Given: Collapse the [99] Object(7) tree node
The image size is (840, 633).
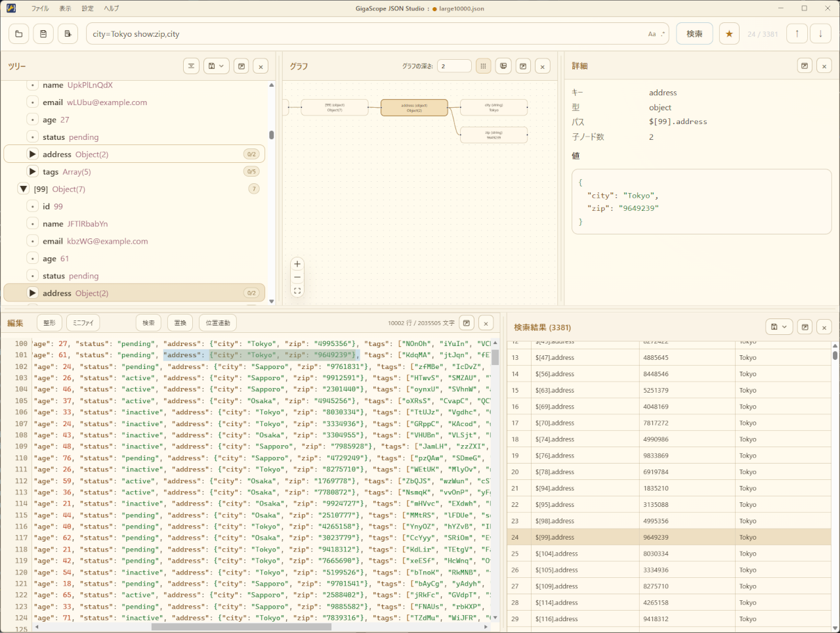Looking at the screenshot, I should 24,189.
